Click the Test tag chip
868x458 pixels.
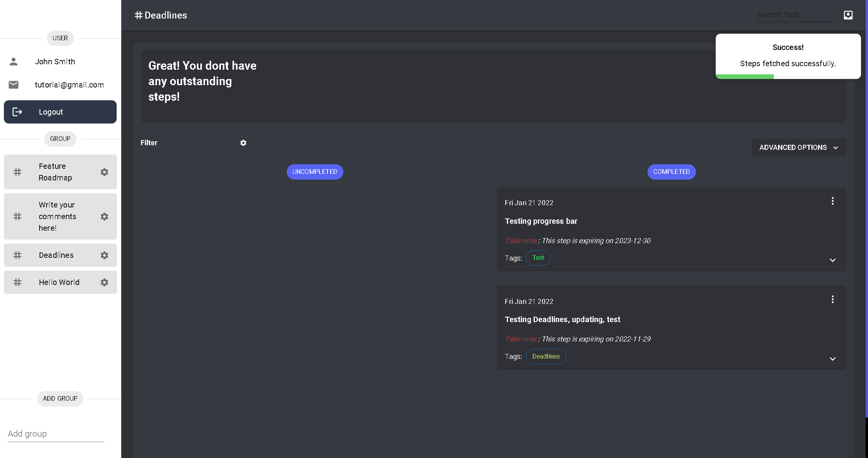tap(538, 258)
